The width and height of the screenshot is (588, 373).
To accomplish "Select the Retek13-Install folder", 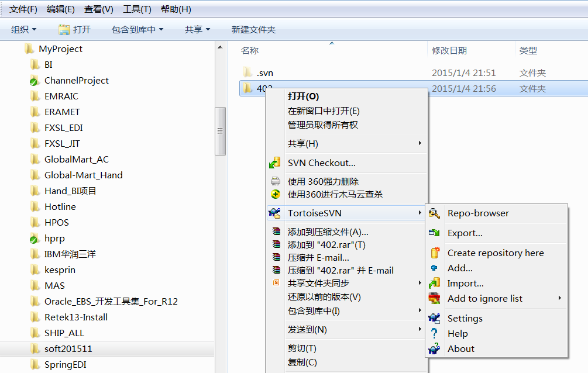I will point(76,317).
